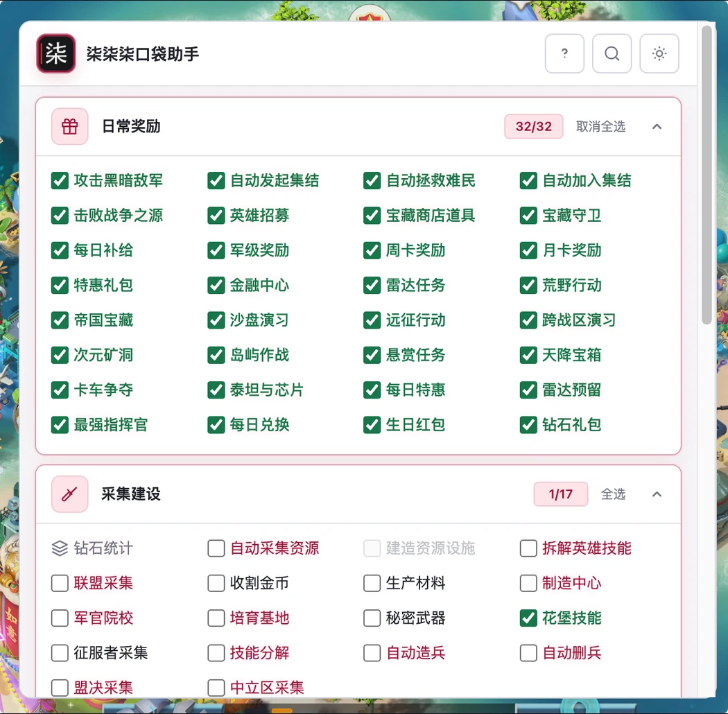The width and height of the screenshot is (728, 714).
Task: Uncheck 荒野行动
Action: [528, 285]
